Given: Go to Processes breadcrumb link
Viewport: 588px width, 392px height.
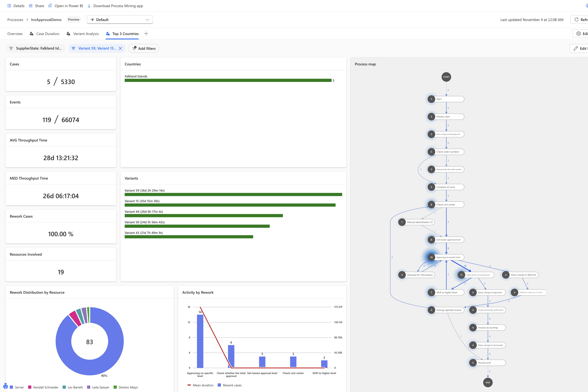Looking at the screenshot, I should 15,20.
